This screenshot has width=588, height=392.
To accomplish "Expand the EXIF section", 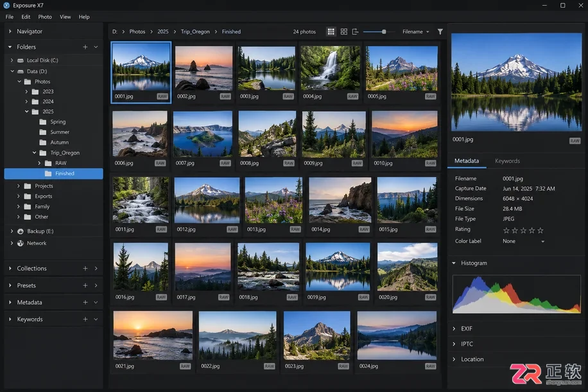I will pos(454,328).
